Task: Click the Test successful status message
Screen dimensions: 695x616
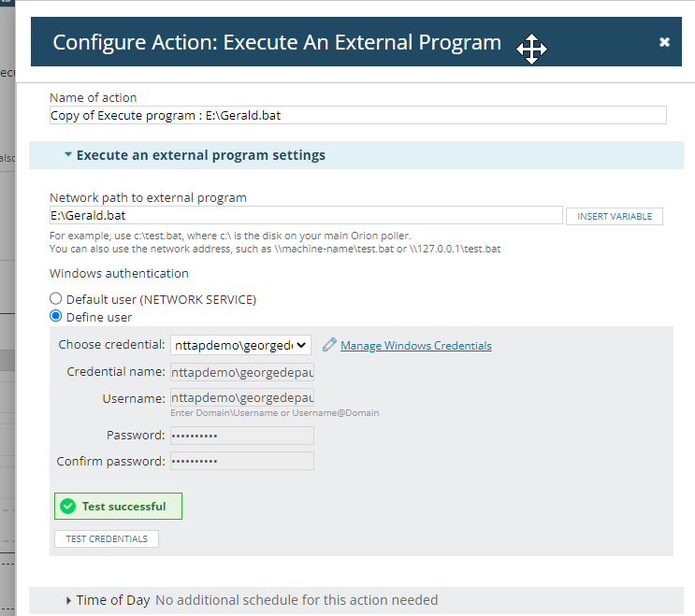Action: click(123, 507)
